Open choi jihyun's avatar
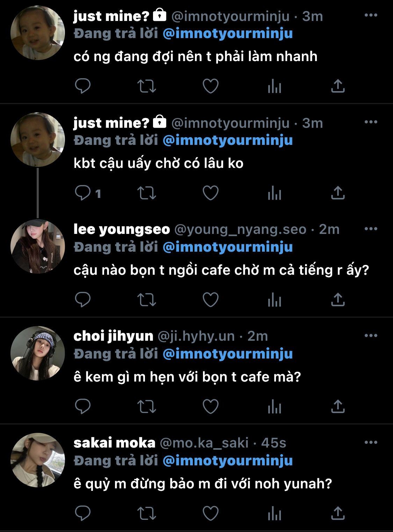The height and width of the screenshot is (532, 393). 38,353
